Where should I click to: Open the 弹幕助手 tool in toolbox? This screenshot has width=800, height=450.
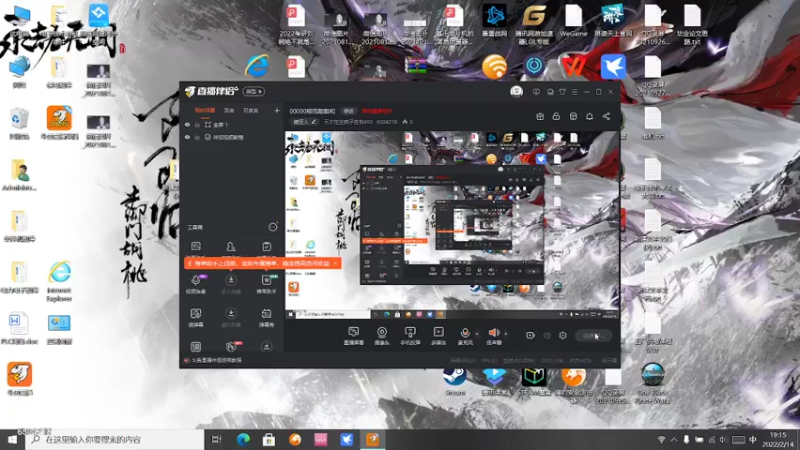point(266,283)
